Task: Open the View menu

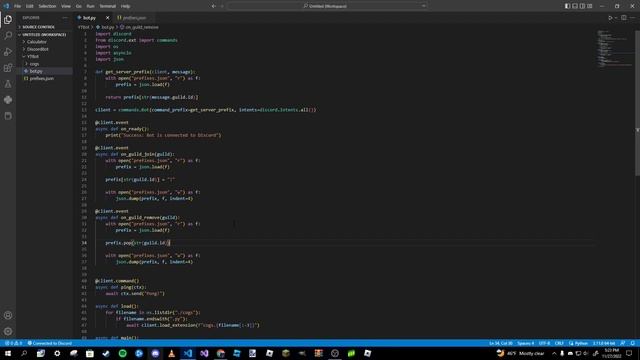Action: point(66,6)
